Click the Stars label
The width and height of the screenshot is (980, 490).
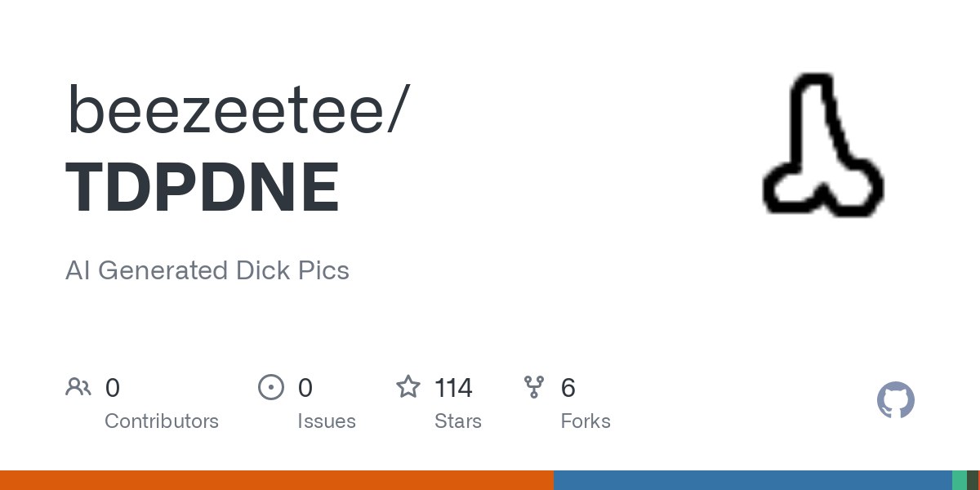458,421
